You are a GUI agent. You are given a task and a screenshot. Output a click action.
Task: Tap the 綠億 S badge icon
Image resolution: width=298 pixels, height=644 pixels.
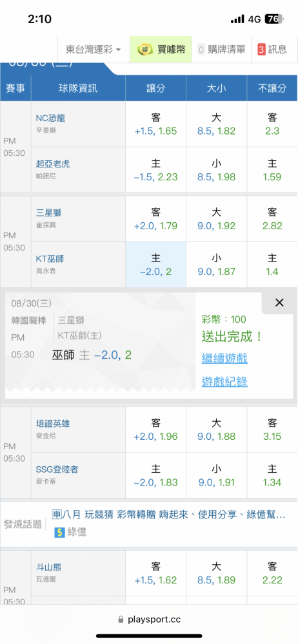pos(59,533)
